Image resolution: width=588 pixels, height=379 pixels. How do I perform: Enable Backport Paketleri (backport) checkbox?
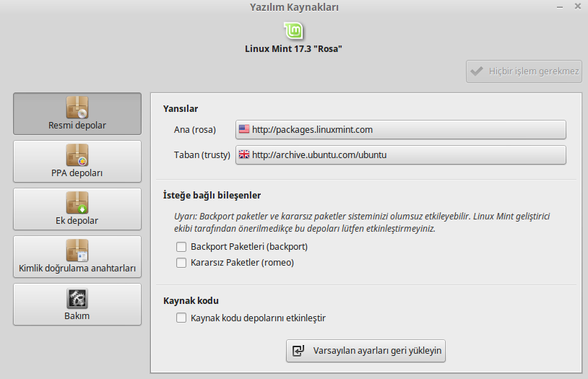click(181, 247)
